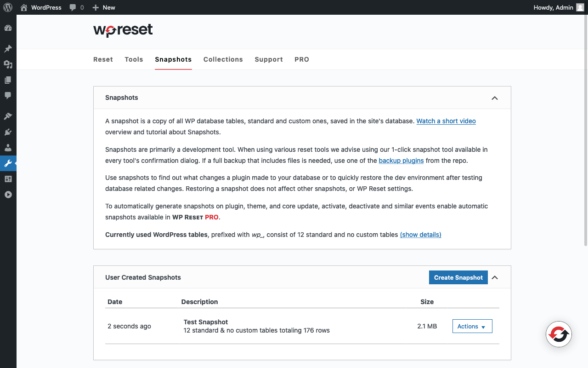Open the Plugins sidebar icon
Screen dimensions: 588x368
pos(8,132)
